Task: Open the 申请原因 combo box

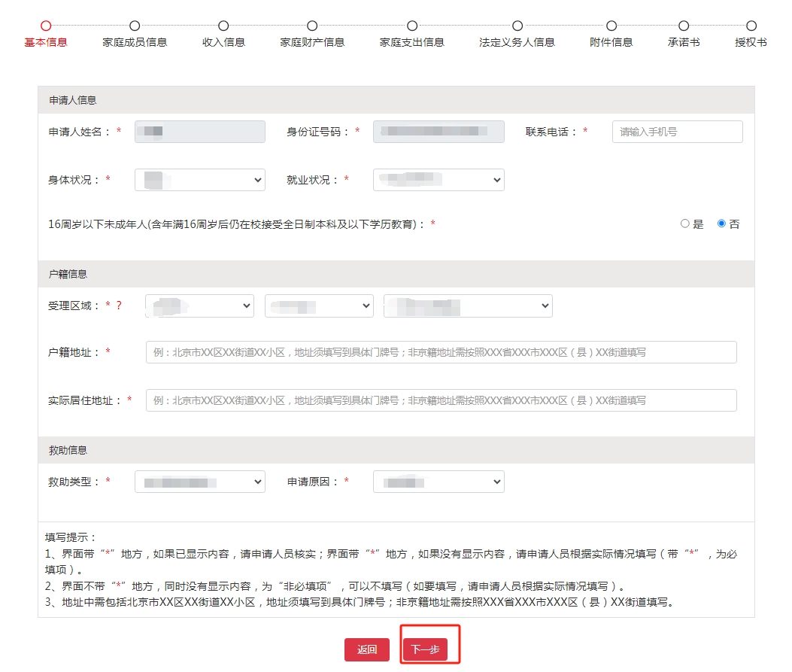Action: pyautogui.click(x=438, y=482)
